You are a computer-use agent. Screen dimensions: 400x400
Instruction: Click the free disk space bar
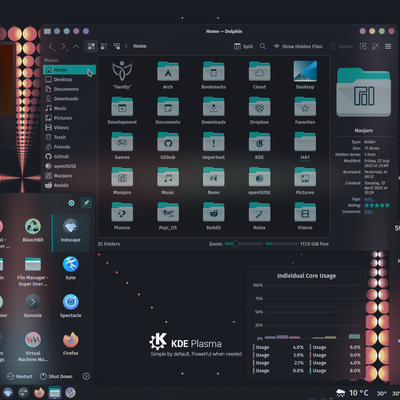(282, 244)
